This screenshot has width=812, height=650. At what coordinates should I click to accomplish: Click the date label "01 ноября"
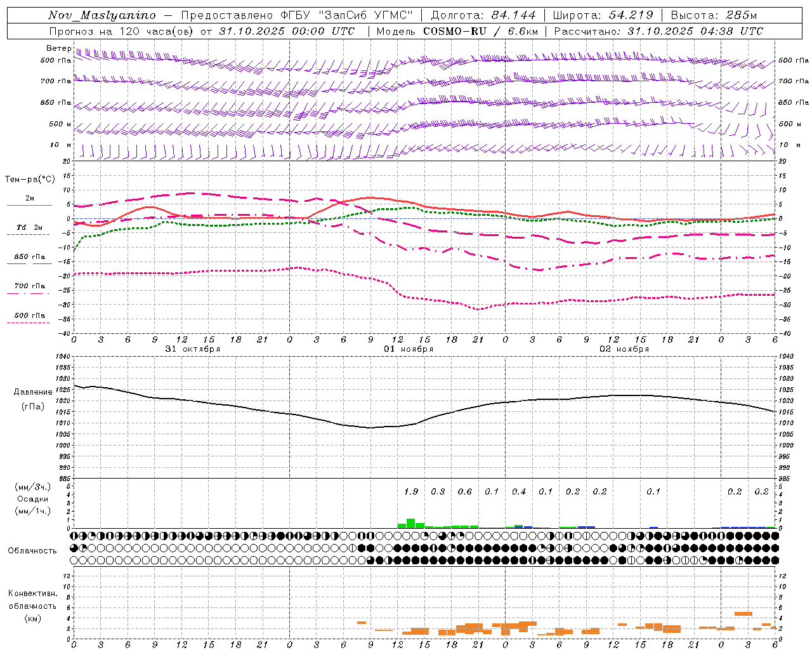coord(409,349)
